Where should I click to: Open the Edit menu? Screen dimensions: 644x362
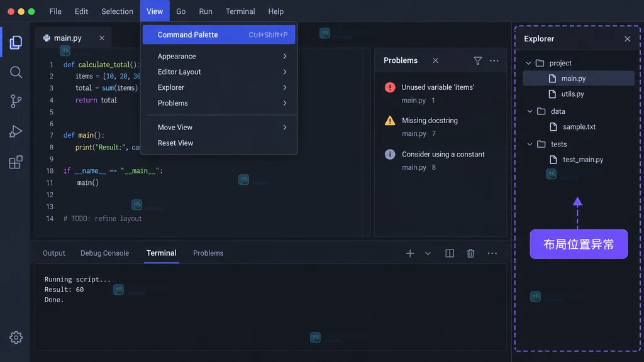click(x=81, y=11)
